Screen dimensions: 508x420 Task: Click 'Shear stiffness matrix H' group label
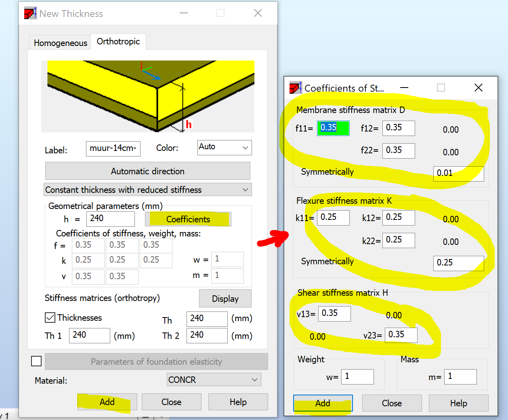(x=342, y=293)
